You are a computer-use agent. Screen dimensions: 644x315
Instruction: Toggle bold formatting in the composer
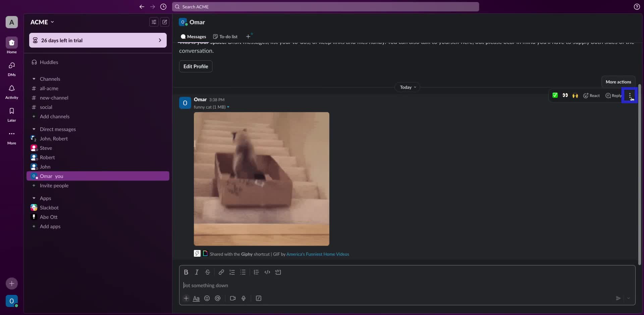click(186, 272)
